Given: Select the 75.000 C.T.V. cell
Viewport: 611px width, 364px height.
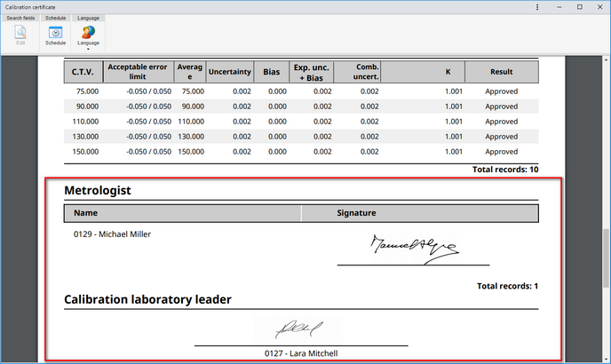Looking at the screenshot, I should tap(87, 91).
